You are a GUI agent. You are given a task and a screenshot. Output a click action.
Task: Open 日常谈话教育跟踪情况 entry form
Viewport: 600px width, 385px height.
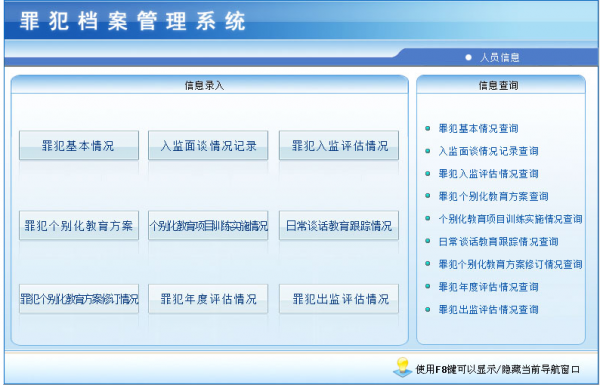[339, 225]
